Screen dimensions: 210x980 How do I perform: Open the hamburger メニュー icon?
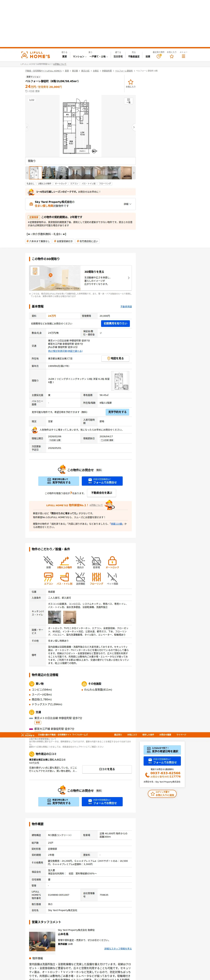point(183,56)
